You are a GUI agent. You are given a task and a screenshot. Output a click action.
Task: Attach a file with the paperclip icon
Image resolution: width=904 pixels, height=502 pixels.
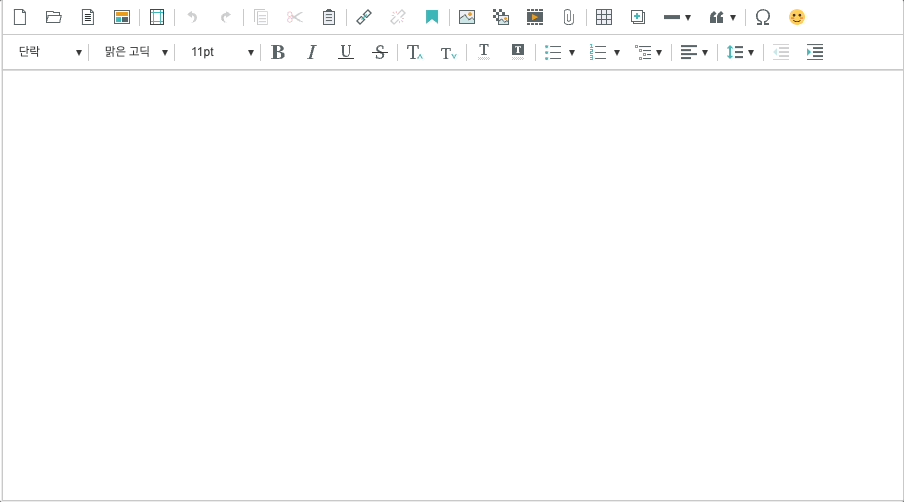[x=568, y=17]
